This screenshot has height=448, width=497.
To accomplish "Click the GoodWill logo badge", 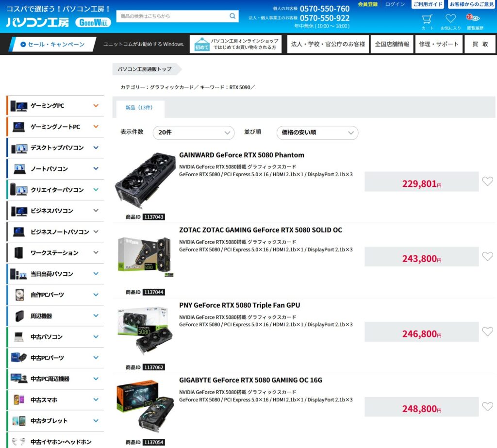I will click(93, 22).
